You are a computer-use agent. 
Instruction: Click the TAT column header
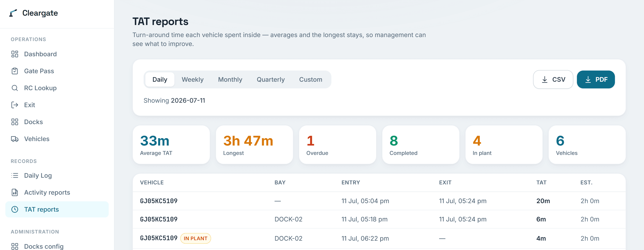tap(541, 183)
